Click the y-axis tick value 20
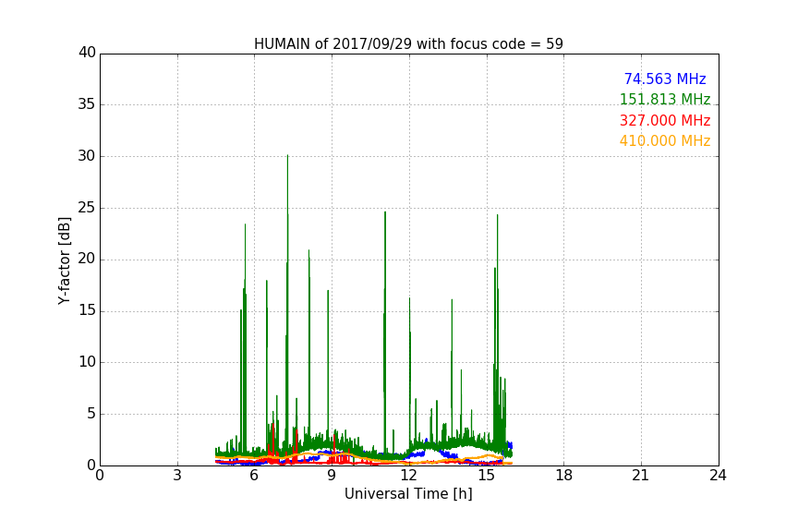The width and height of the screenshot is (798, 532). 87,259
